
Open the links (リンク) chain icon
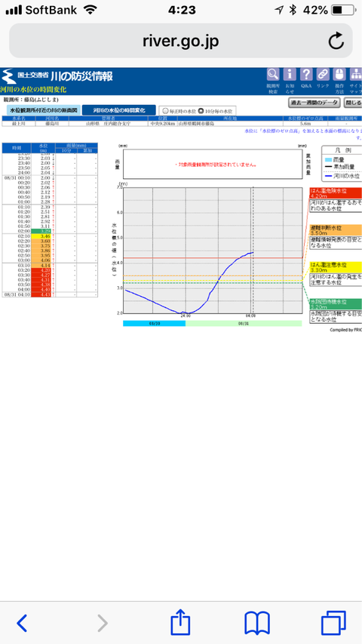(323, 74)
